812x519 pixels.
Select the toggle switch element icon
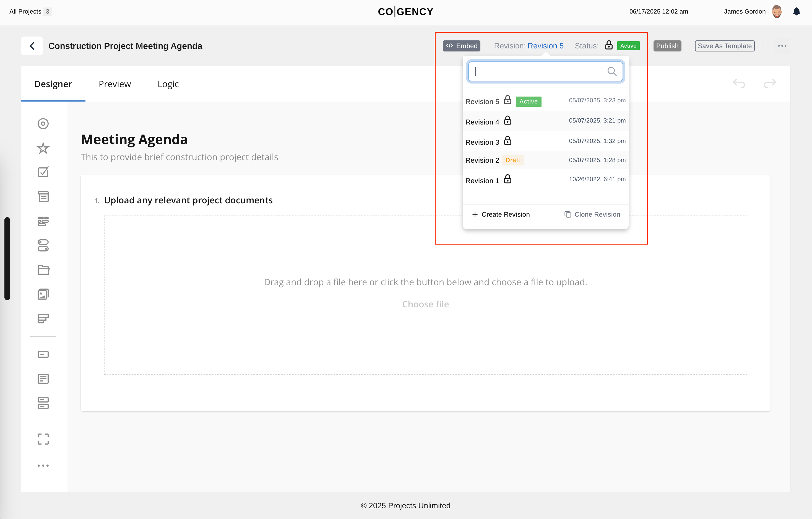click(43, 245)
